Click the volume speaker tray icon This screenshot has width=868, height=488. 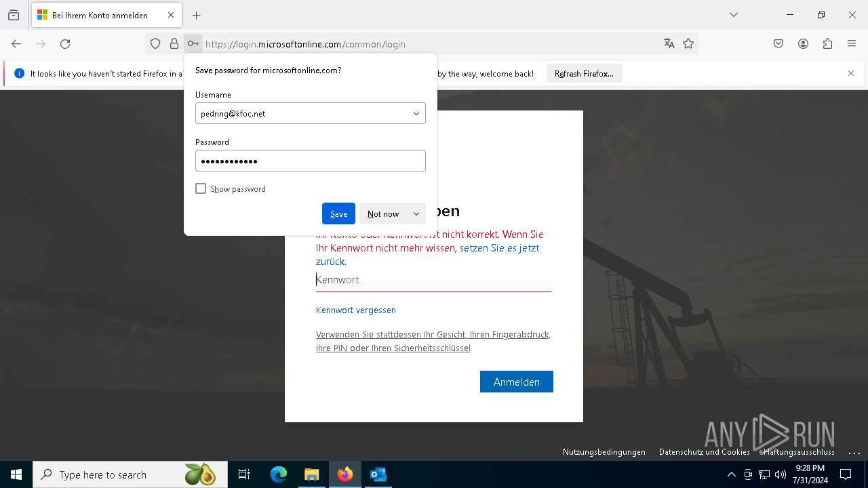tap(781, 474)
